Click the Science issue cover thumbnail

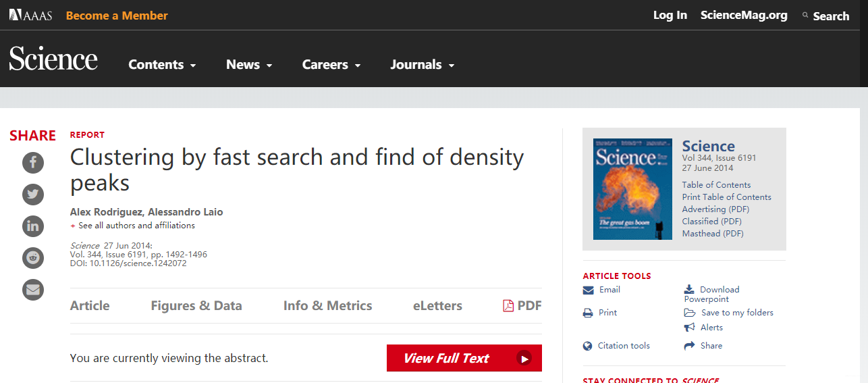pyautogui.click(x=632, y=189)
